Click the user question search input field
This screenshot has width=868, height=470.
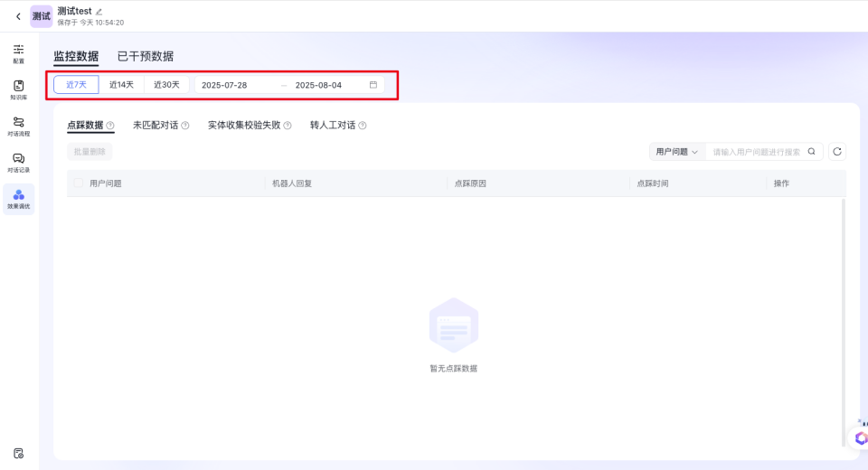click(x=756, y=152)
